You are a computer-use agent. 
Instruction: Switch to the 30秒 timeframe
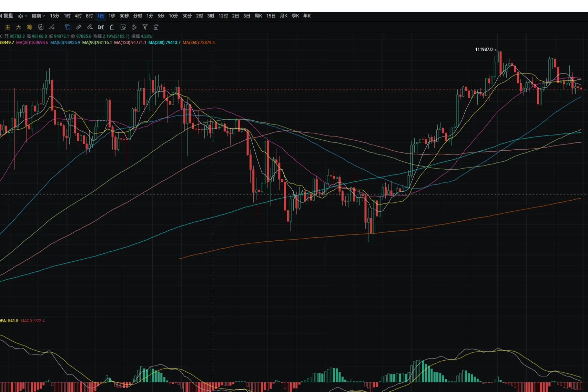click(124, 16)
